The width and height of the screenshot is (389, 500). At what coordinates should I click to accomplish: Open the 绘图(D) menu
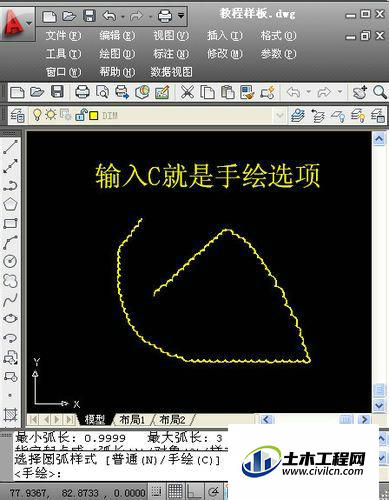point(117,54)
